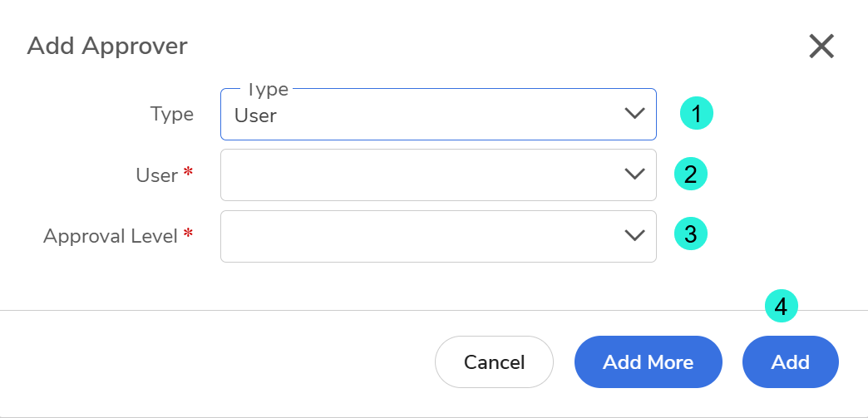The width and height of the screenshot is (868, 418).
Task: Click the Add button
Action: pyautogui.click(x=790, y=362)
